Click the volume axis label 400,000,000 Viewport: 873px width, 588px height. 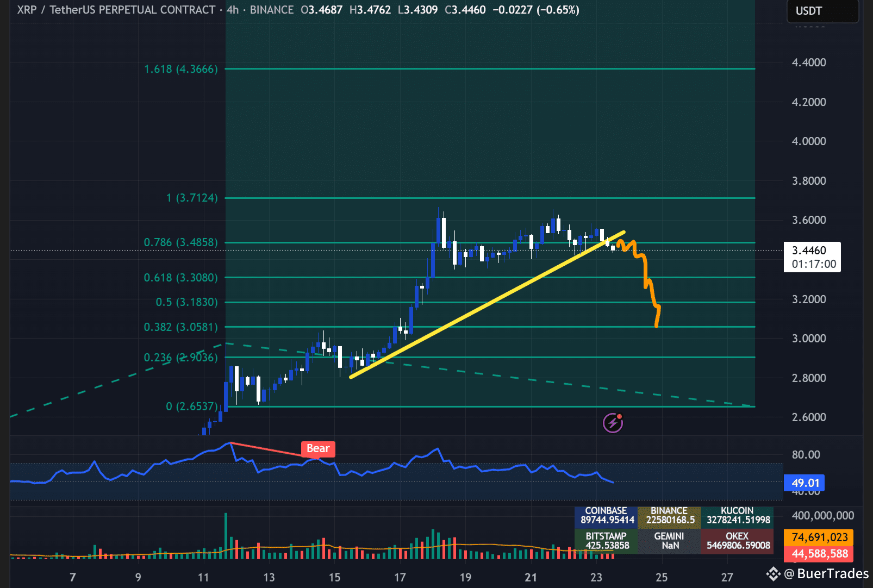(823, 516)
